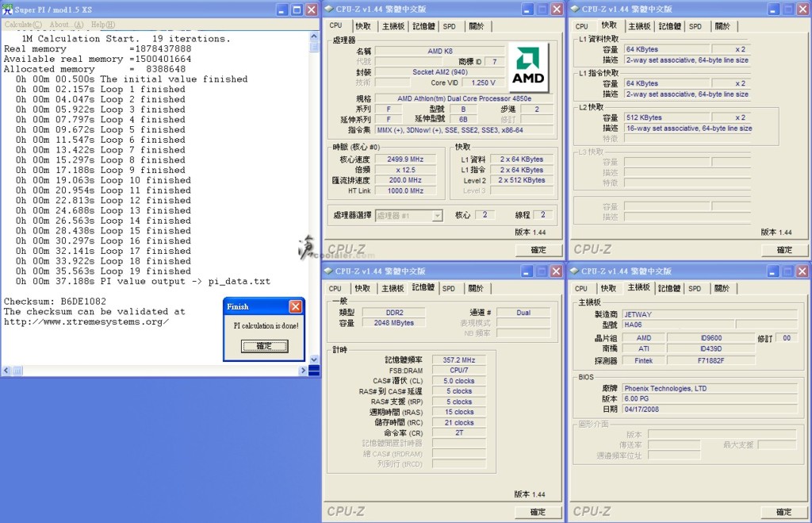Click the xtremesystems.org URL text
Screen dimensions: 812x523
pos(86,322)
